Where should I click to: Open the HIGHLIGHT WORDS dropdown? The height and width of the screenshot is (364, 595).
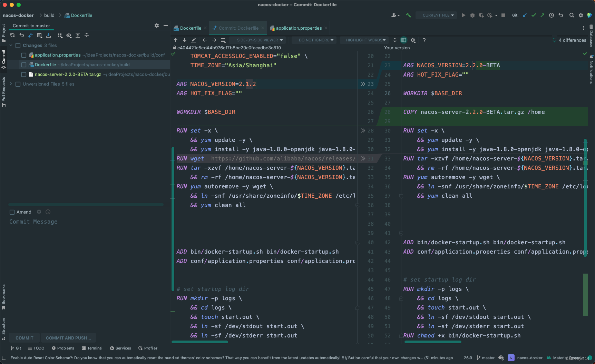(x=364, y=40)
